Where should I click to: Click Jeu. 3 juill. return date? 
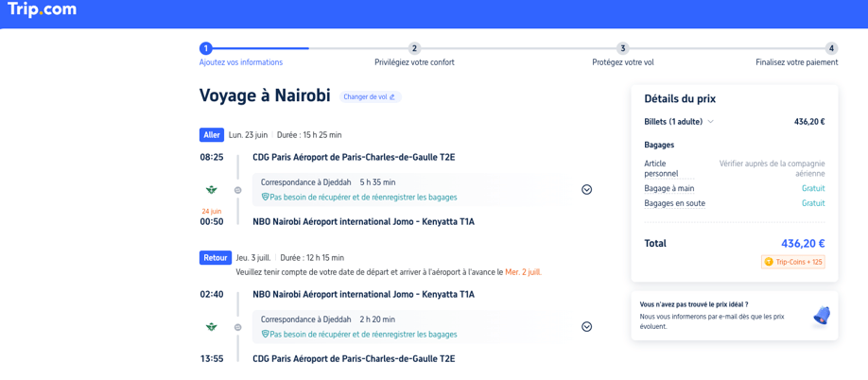254,258
